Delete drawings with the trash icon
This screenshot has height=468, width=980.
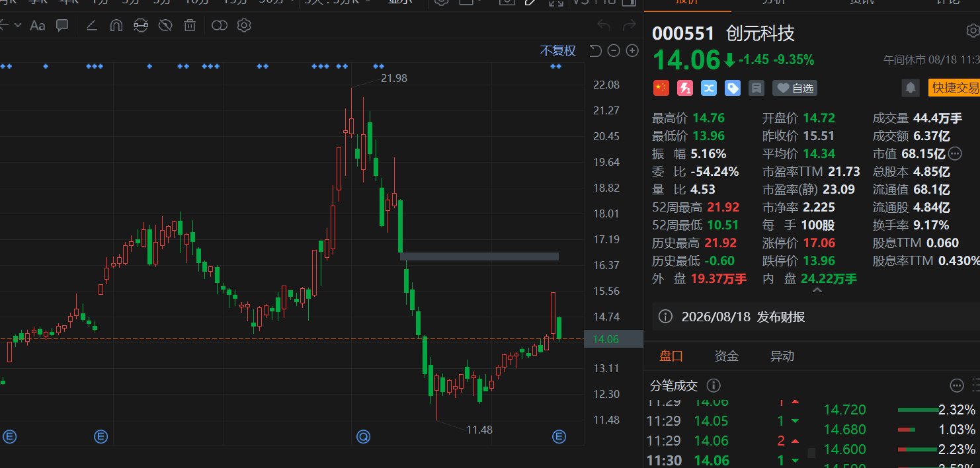pos(190,26)
